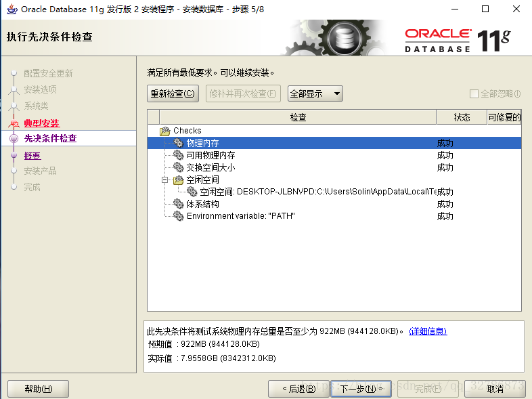
Task: Click the gear icon beside 可用物理内存
Action: pyautogui.click(x=179, y=155)
